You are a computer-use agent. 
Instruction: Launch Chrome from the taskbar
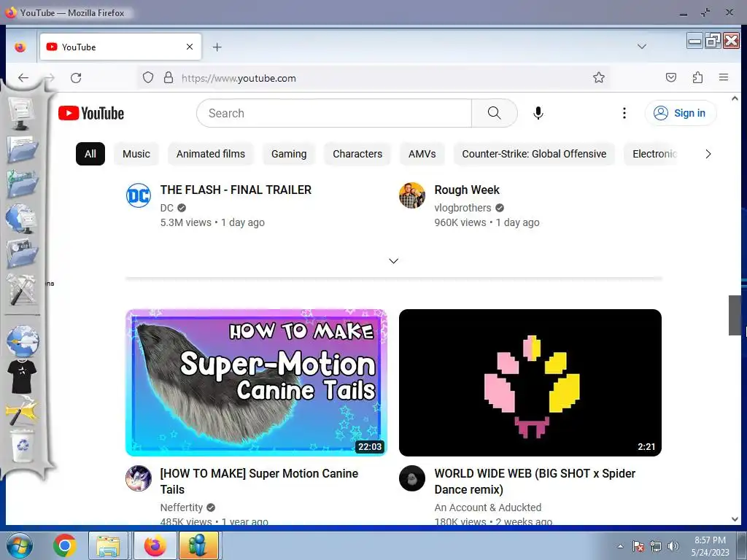(65, 545)
